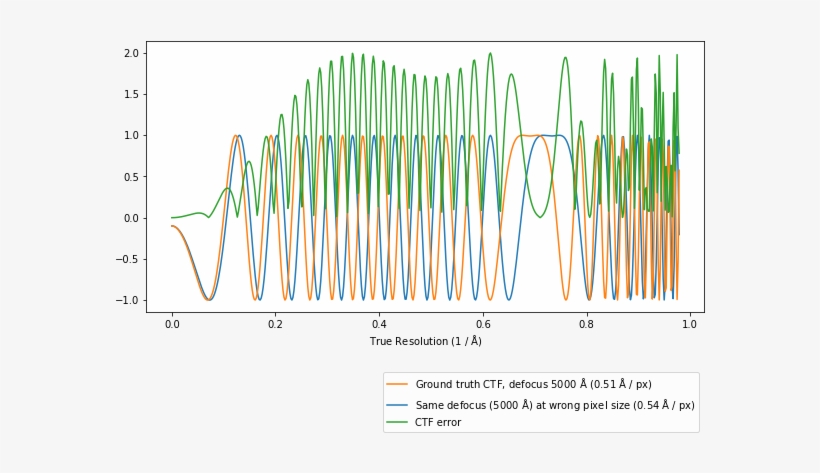
Task: Click the 0.5 tick label on y-axis
Action: coord(130,177)
